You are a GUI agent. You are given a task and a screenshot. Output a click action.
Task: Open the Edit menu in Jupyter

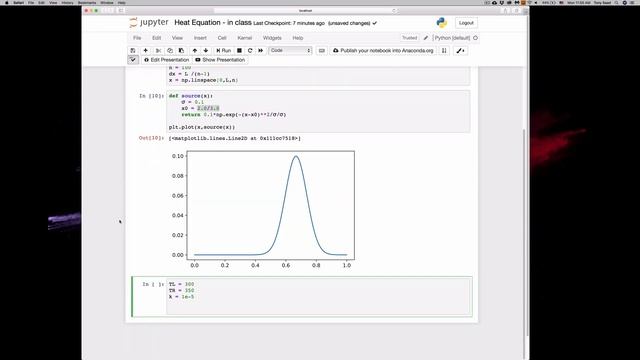[x=156, y=38]
